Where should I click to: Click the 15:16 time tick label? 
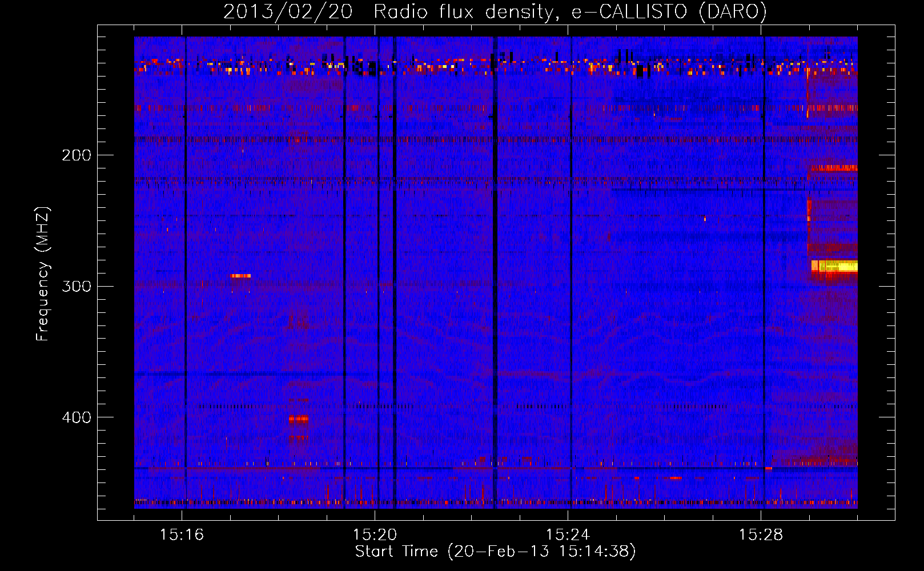click(x=182, y=535)
